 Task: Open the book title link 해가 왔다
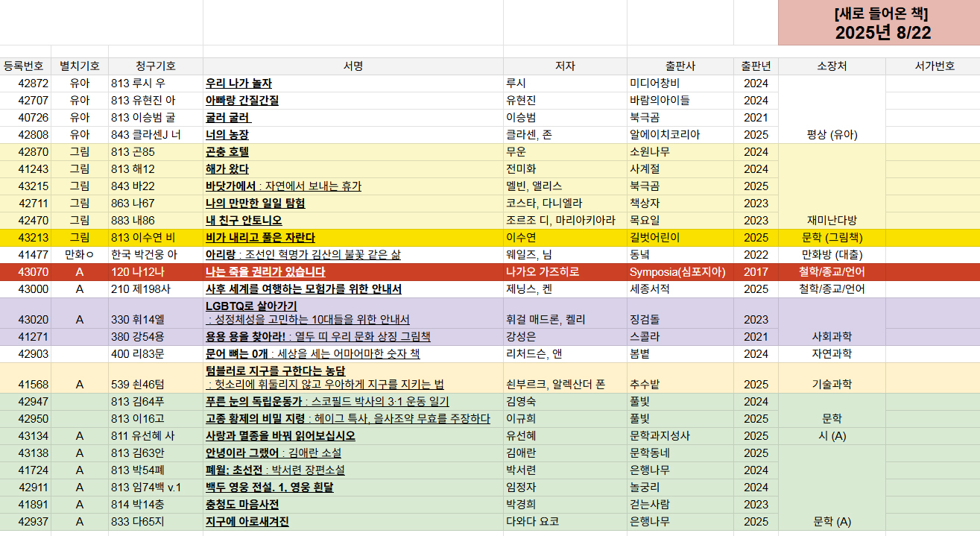(x=227, y=169)
